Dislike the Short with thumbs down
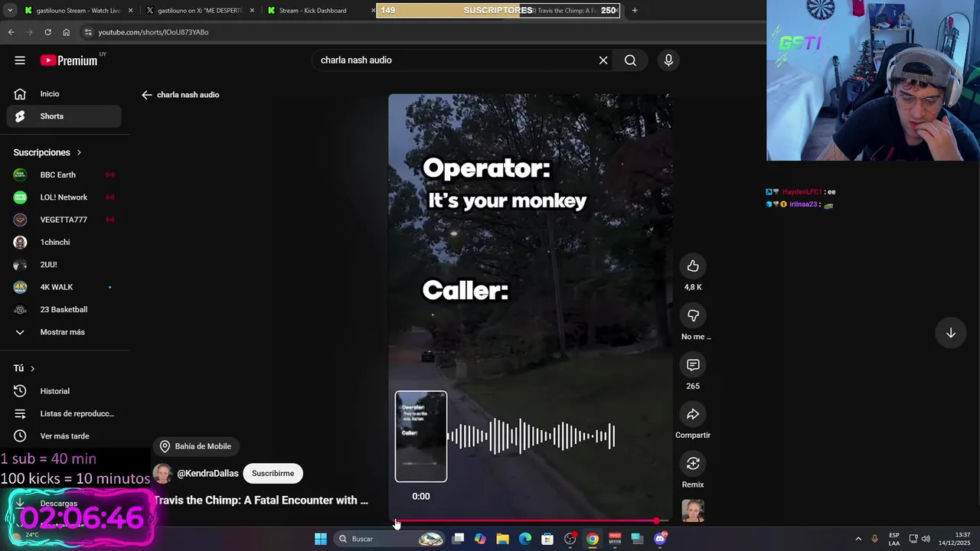 click(x=693, y=315)
